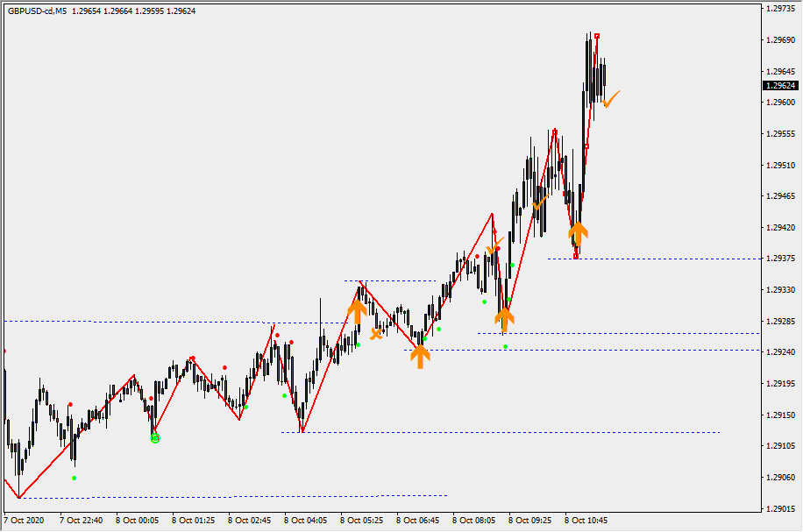
Task: Click the 7 Oct 2020 date label
Action: pyautogui.click(x=25, y=520)
